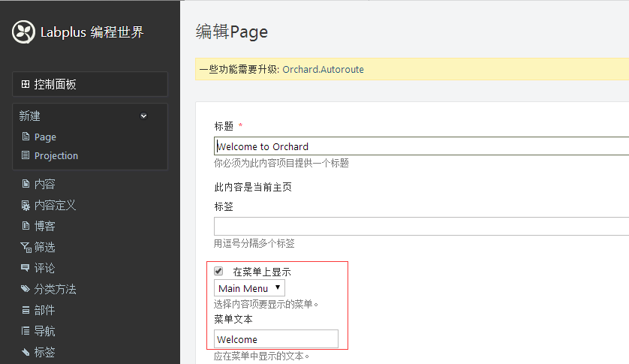Open 控制面板 menu item
Viewport: 629px width, 364px height.
(90, 84)
